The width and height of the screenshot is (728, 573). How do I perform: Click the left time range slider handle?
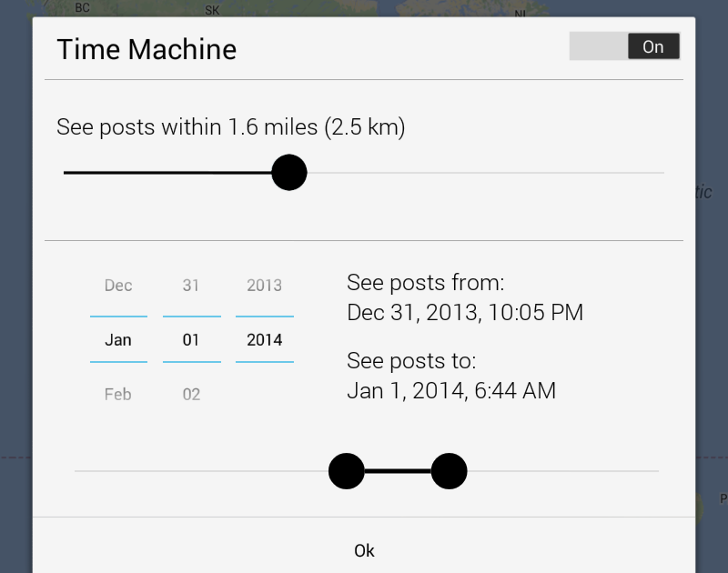click(x=346, y=471)
